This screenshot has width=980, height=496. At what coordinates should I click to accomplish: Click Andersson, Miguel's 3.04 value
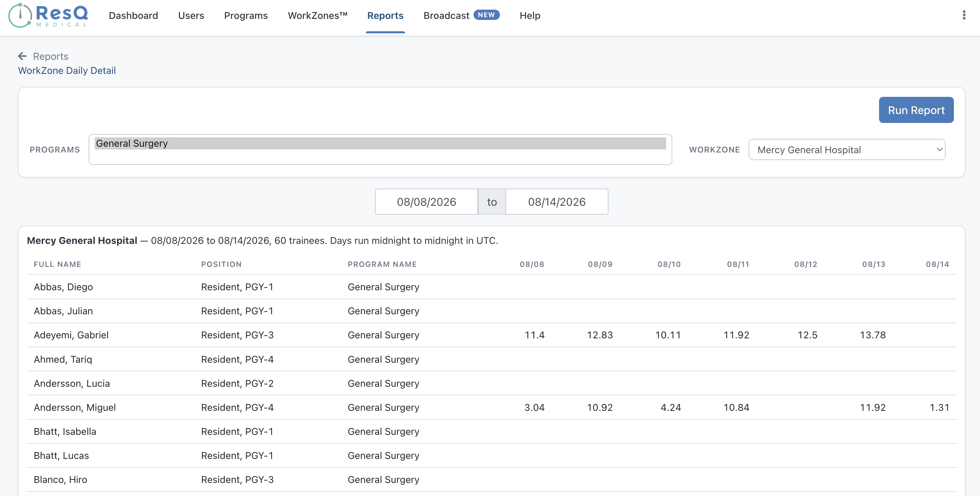click(534, 407)
